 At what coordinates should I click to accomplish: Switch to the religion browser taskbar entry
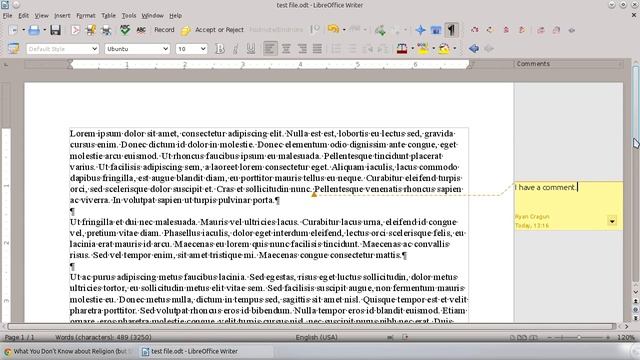click(x=70, y=351)
